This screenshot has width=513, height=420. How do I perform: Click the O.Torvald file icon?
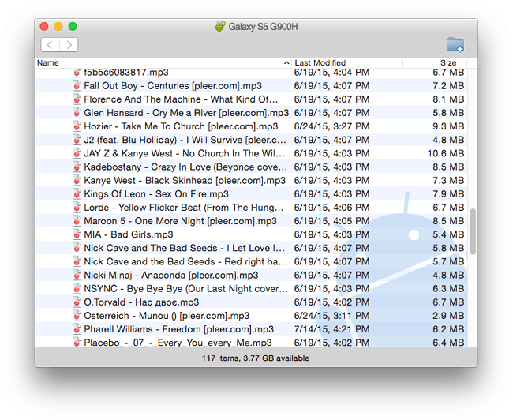(x=77, y=302)
